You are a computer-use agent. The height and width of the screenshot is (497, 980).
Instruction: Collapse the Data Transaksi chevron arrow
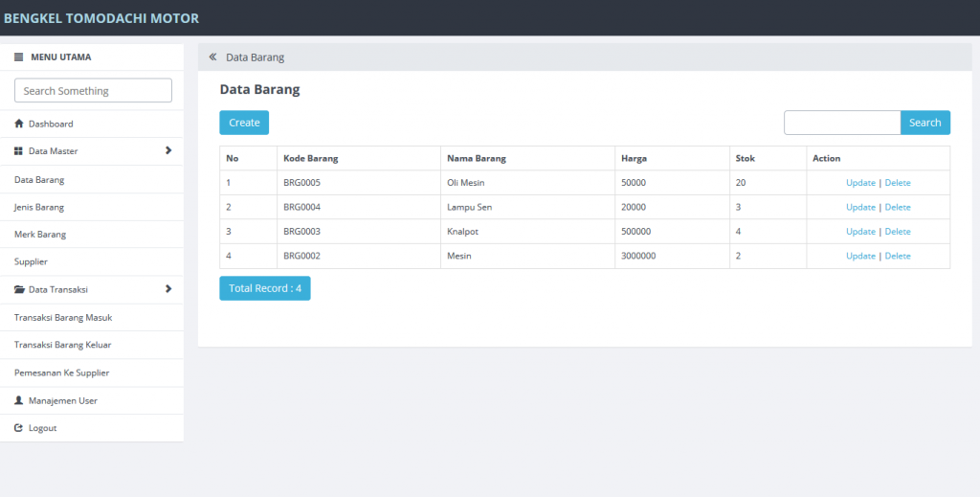pyautogui.click(x=168, y=289)
